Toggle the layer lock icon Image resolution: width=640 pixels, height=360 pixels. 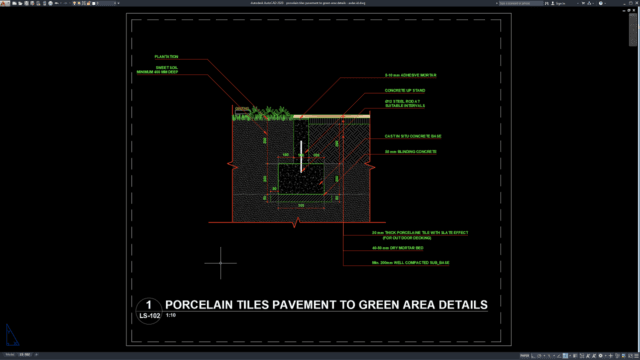89,3
